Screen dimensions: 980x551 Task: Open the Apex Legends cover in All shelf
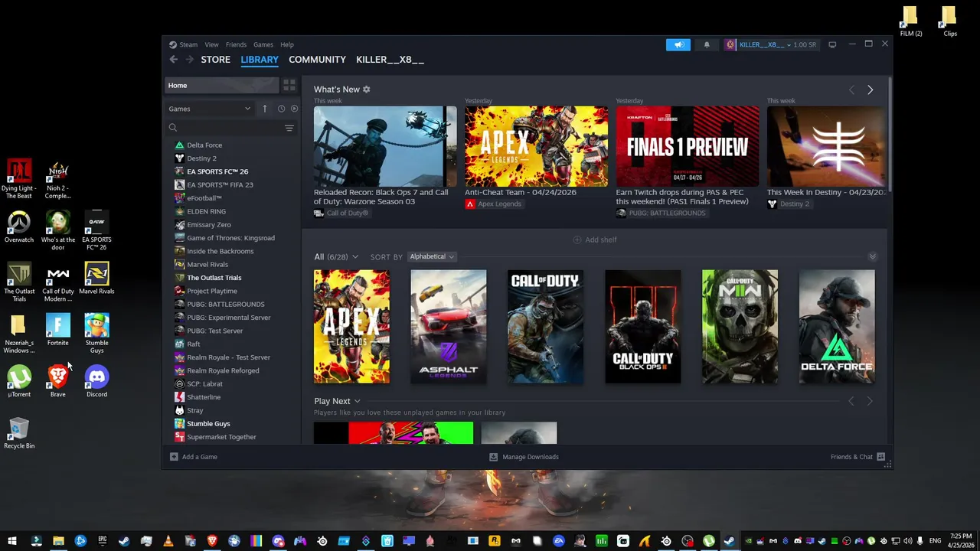coord(351,327)
